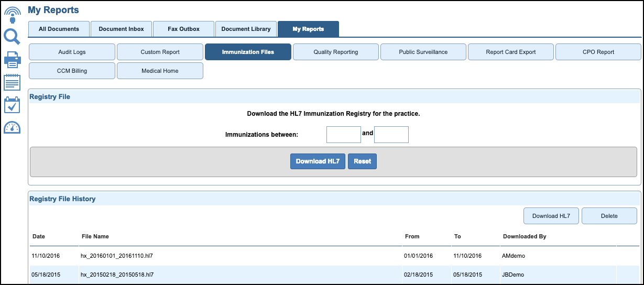Open the notepad list icon
644x285 pixels.
click(12, 83)
